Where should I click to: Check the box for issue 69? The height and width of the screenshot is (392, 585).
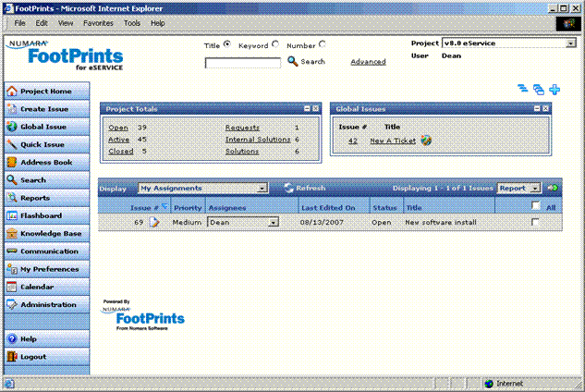tap(535, 222)
